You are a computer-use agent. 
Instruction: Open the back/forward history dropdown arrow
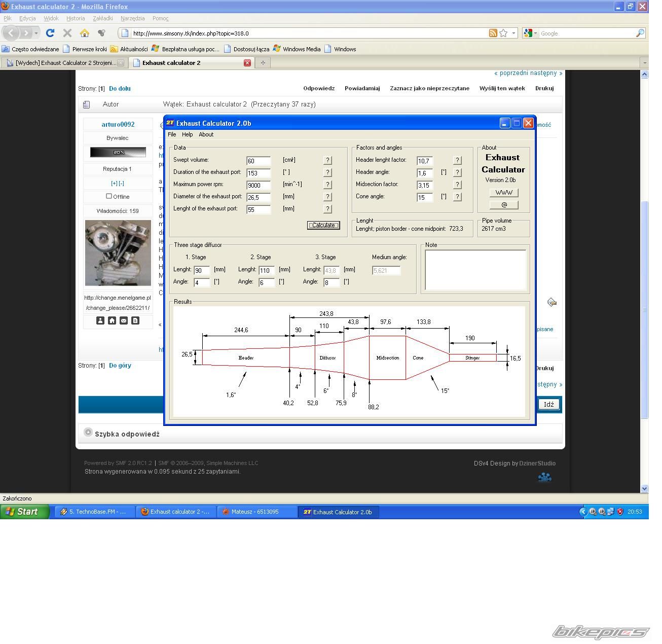tap(36, 33)
